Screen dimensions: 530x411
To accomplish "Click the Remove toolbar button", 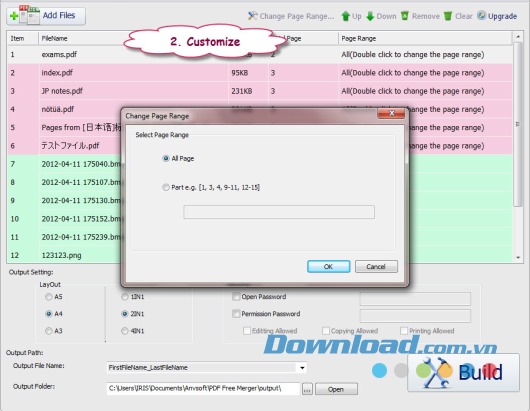I will (420, 16).
